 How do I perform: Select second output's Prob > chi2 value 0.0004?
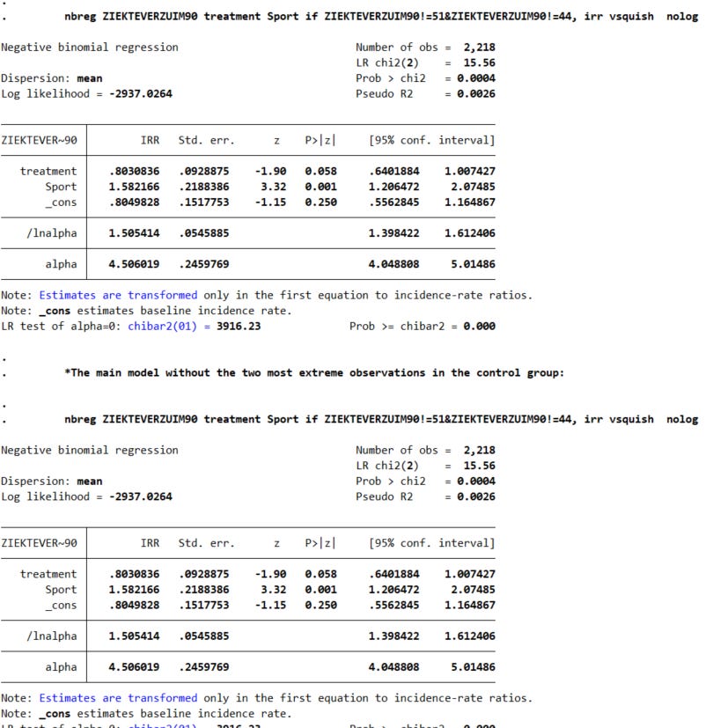tap(476, 482)
